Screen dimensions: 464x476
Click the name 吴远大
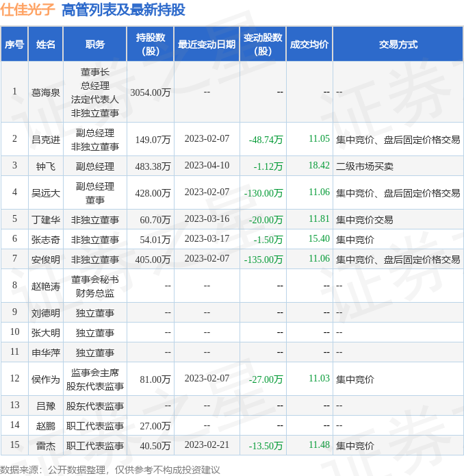45,193
